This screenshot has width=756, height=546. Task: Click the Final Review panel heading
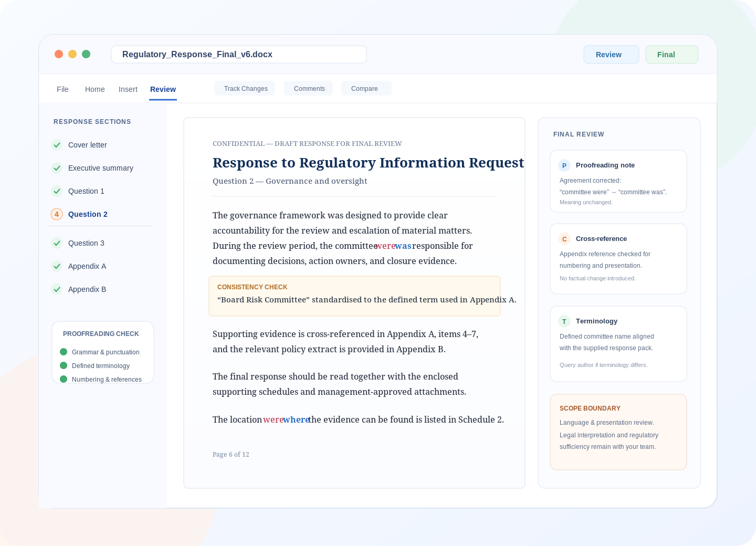pos(579,134)
